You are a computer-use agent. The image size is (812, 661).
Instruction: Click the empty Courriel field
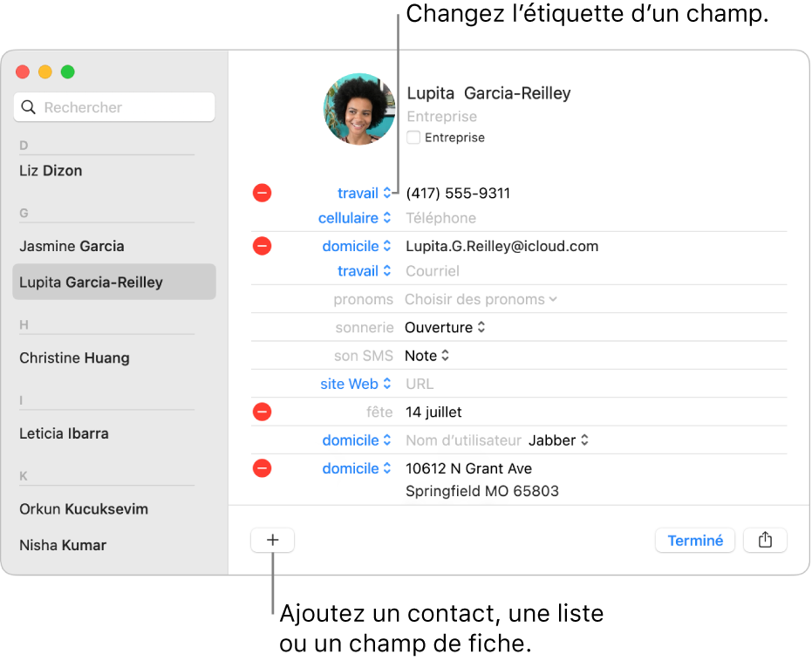point(433,270)
